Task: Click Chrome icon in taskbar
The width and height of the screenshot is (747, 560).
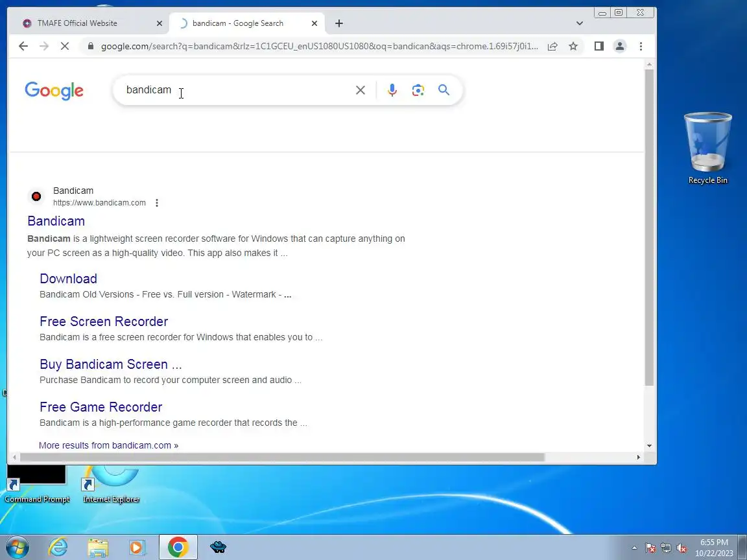Action: tap(178, 547)
